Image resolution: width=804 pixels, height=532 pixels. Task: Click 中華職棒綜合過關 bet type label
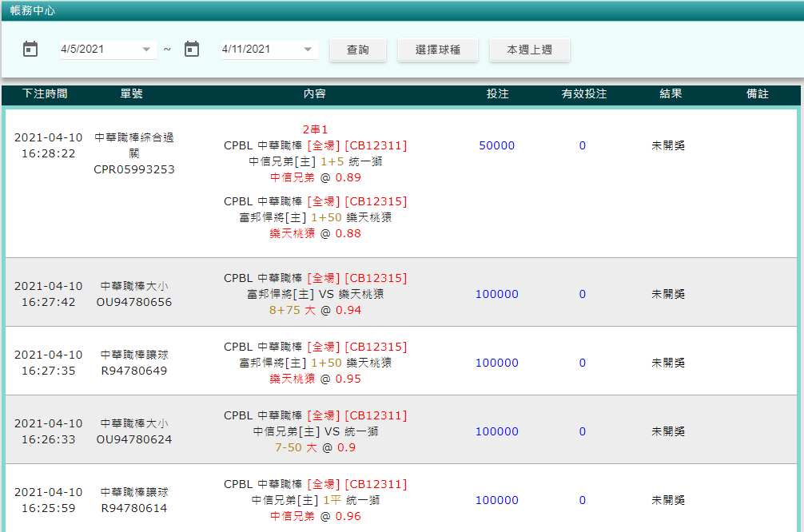coord(134,145)
